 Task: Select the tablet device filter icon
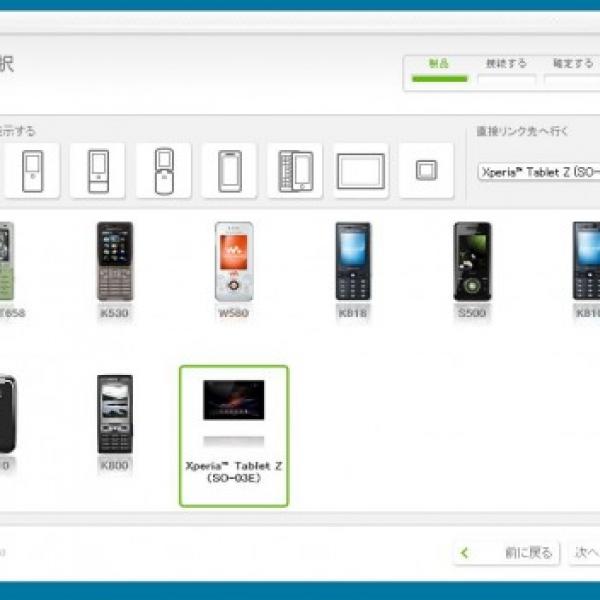tap(361, 171)
